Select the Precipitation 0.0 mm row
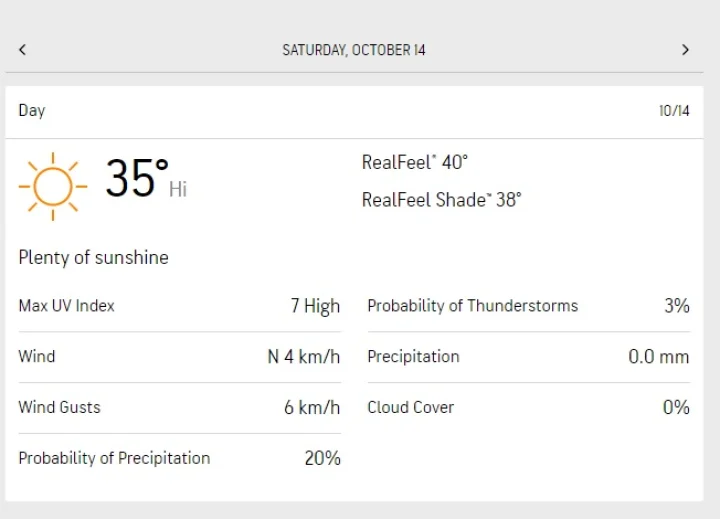The image size is (720, 519). click(529, 357)
